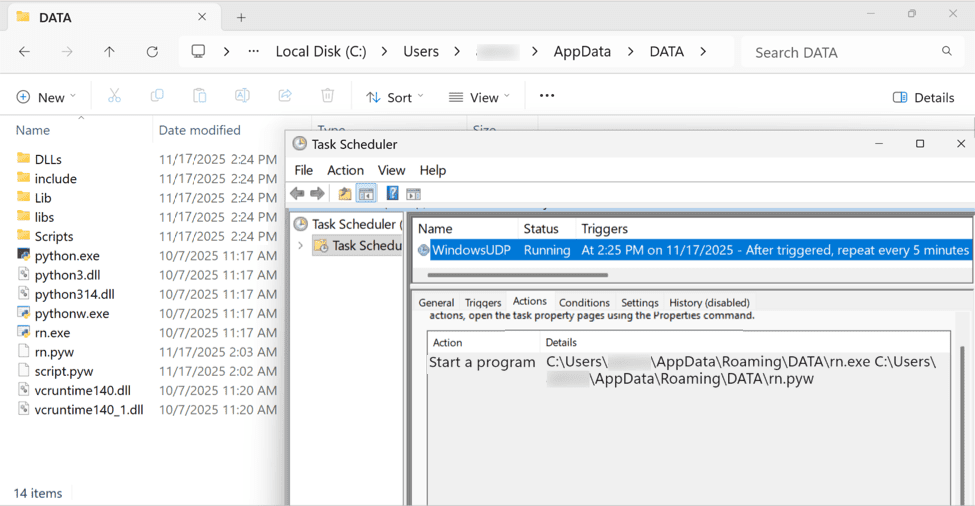975x506 pixels.
Task: Switch to the Triggers tab
Action: (x=483, y=302)
